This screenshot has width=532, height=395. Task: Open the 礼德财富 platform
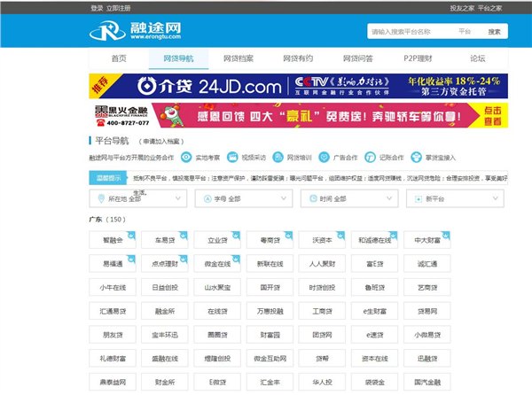pyautogui.click(x=113, y=359)
